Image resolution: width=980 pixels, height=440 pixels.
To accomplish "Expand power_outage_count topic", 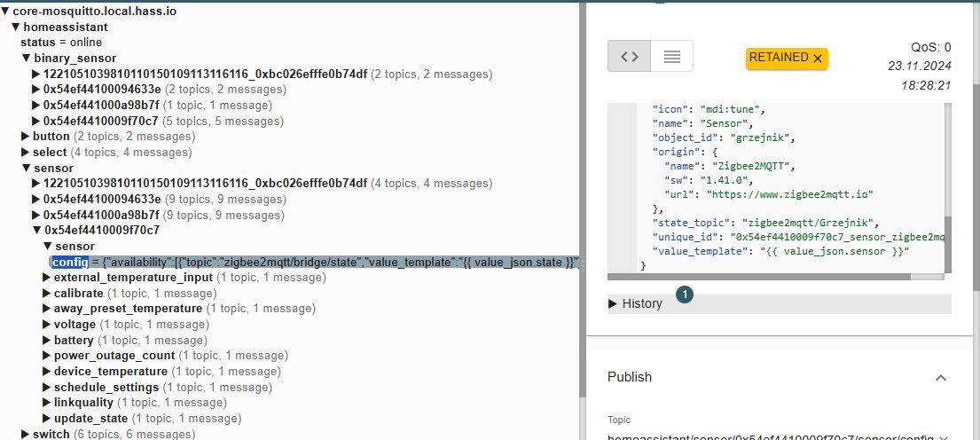I will pyautogui.click(x=47, y=356).
